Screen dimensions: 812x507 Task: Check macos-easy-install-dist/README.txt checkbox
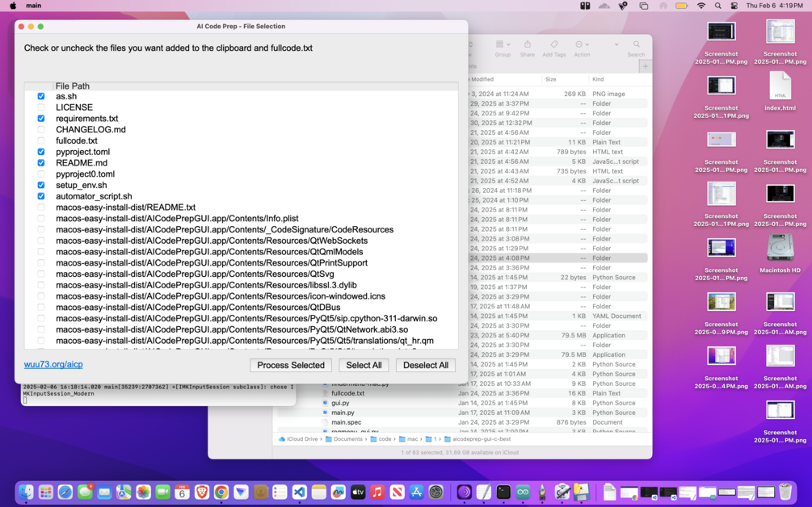coord(41,207)
